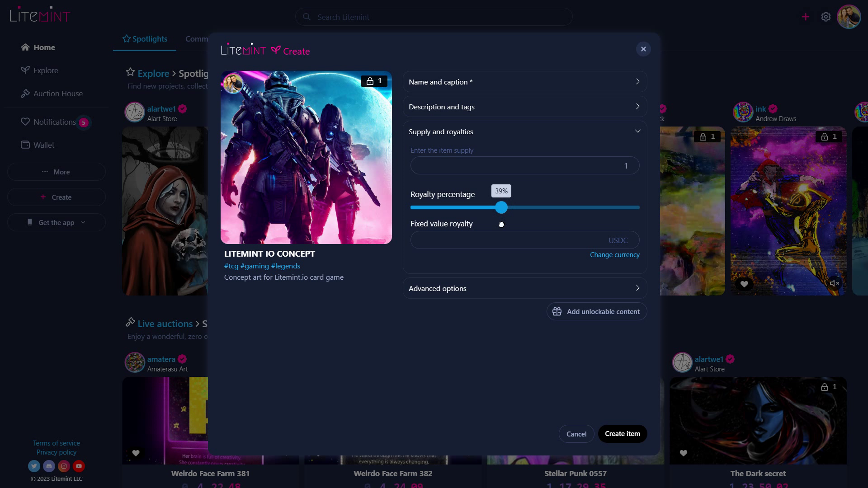
Task: Click the item supply input field
Action: (524, 166)
